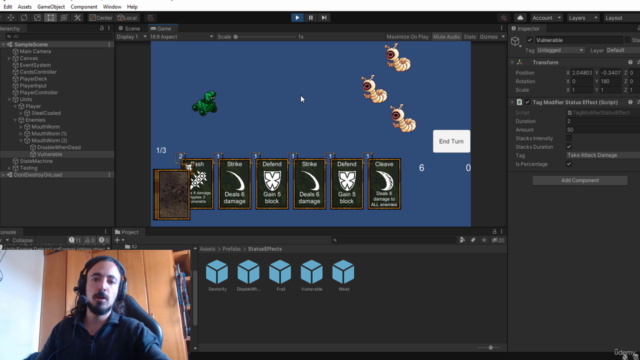Select the Vulnerable prefab in Project
Image resolution: width=640 pixels, height=360 pixels.
tap(311, 276)
